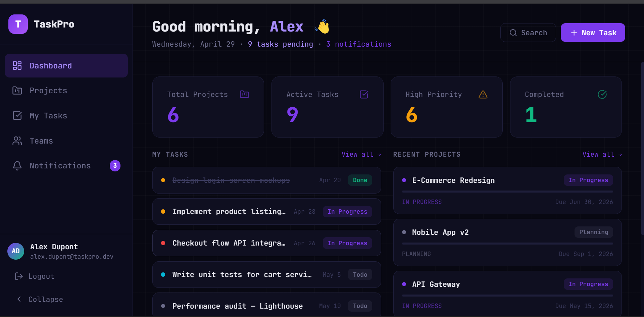Click the teal priority dot on Write unit tests
Image resolution: width=644 pixels, height=317 pixels.
click(163, 275)
